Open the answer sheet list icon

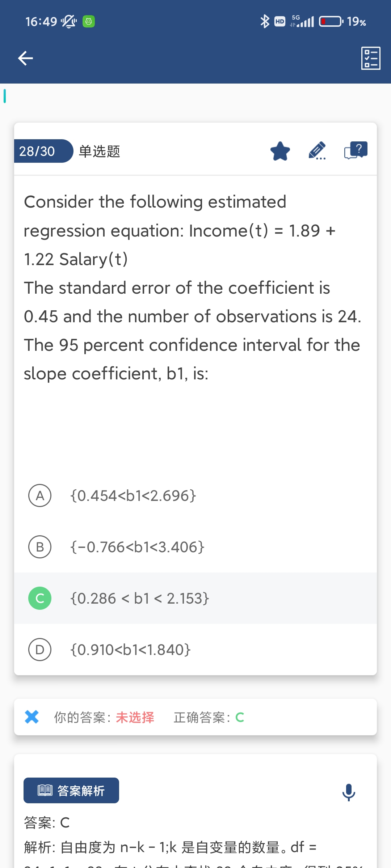click(371, 58)
